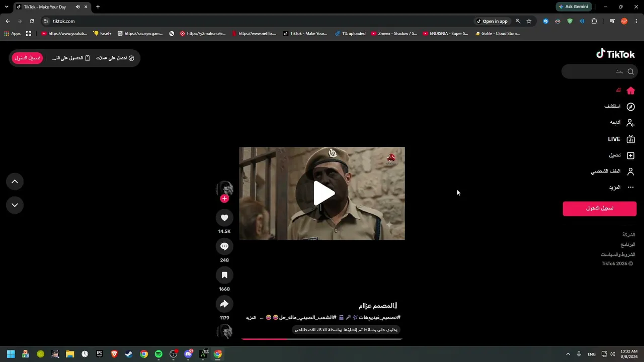This screenshot has height=362, width=644.
Task: View site information icon in address bar
Action: (x=46, y=21)
